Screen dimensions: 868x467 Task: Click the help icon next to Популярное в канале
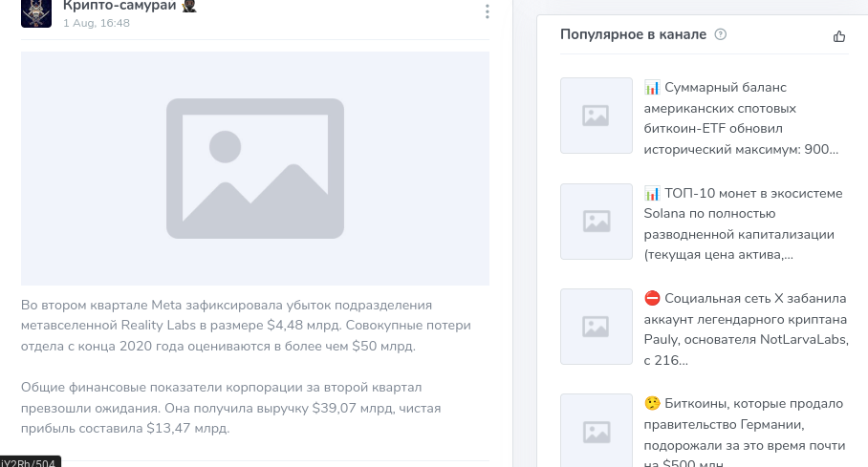(720, 34)
